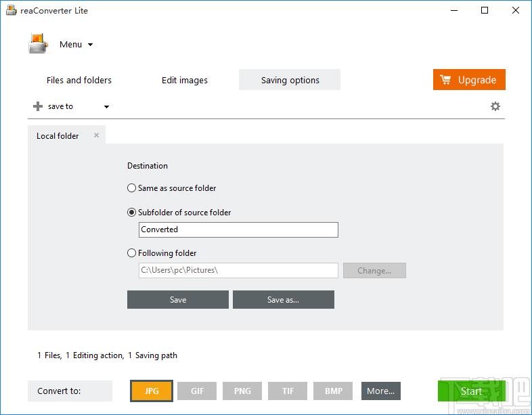Click the '1 Files,' status text

click(49, 355)
